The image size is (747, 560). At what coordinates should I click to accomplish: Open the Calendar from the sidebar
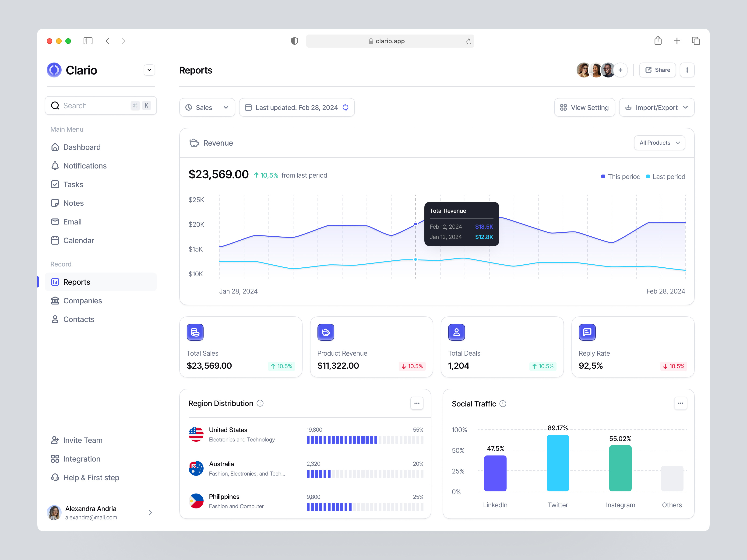(x=78, y=240)
